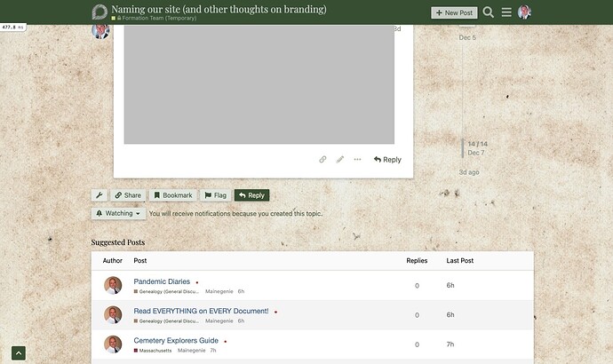Click the Suggested Posts heading
This screenshot has width=613, height=364.
click(117, 242)
